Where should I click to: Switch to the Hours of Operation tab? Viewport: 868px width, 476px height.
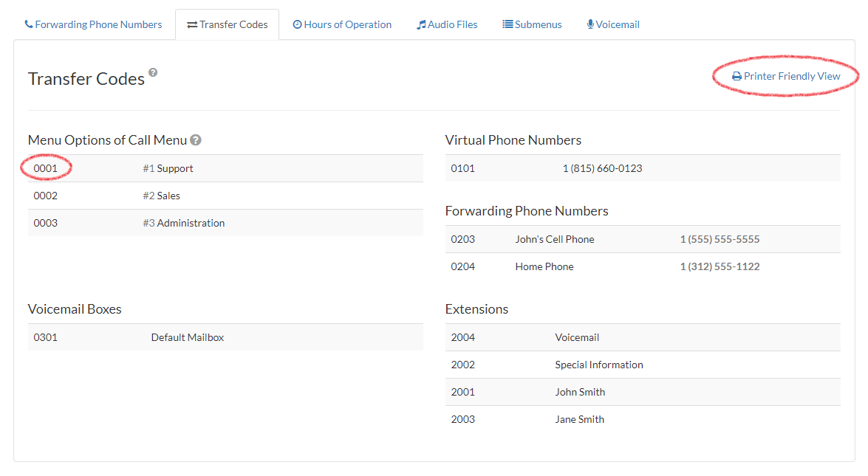(342, 24)
